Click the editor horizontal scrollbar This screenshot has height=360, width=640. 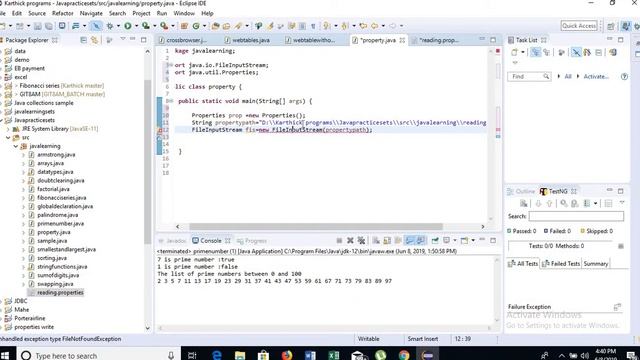tap(316, 227)
